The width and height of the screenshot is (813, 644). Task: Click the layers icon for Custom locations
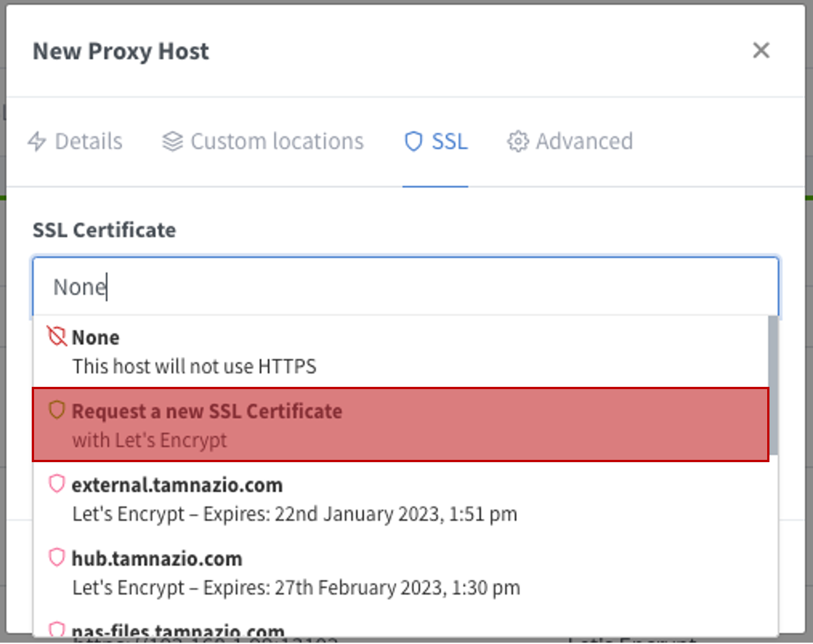pos(172,141)
